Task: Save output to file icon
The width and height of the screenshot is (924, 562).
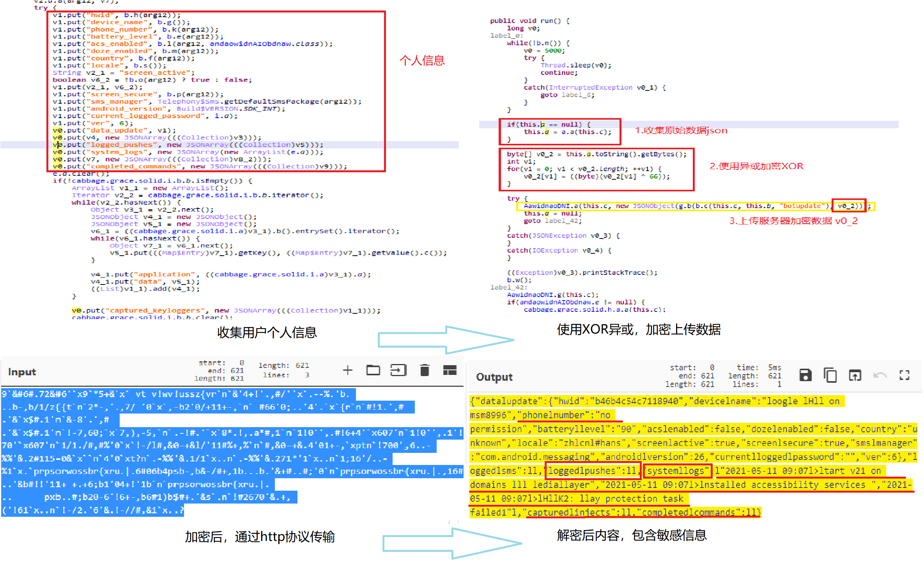Action: pyautogui.click(x=805, y=376)
